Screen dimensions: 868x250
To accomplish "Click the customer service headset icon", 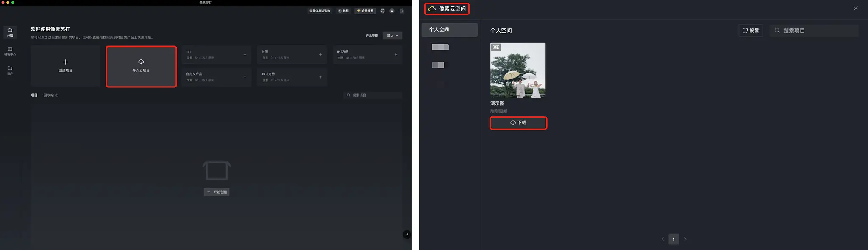I will (382, 11).
